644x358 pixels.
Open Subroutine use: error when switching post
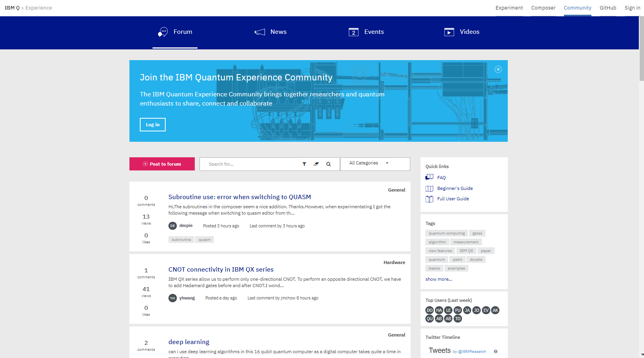[x=240, y=197]
